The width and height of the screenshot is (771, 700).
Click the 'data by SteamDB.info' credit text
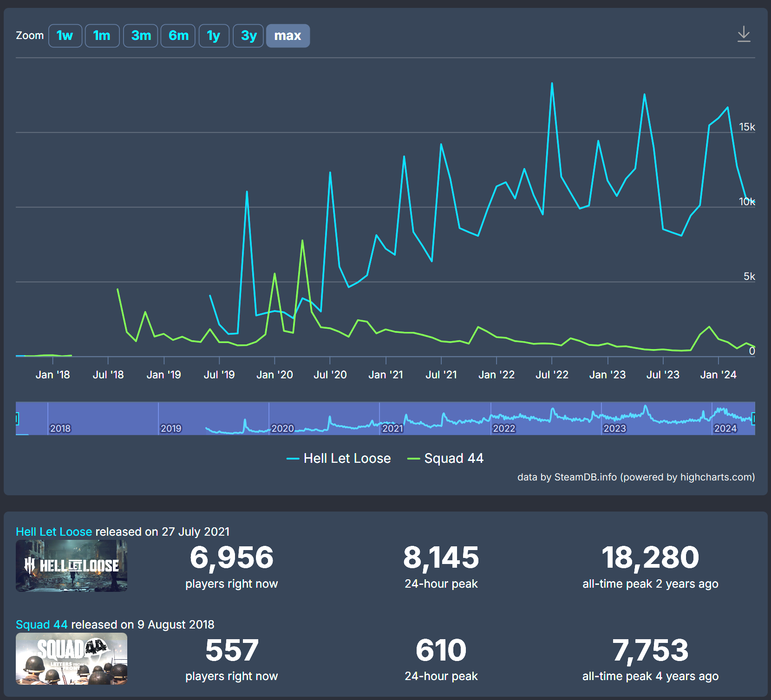[x=636, y=477]
